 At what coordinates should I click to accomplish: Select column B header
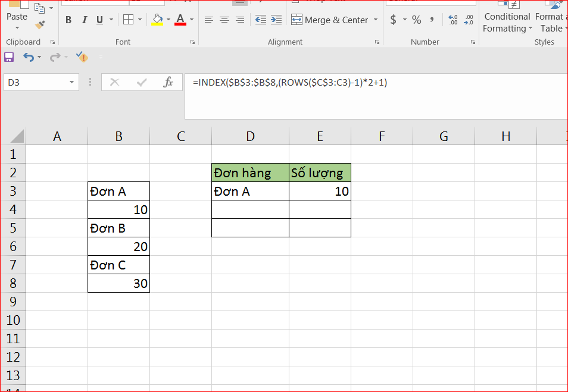point(119,136)
